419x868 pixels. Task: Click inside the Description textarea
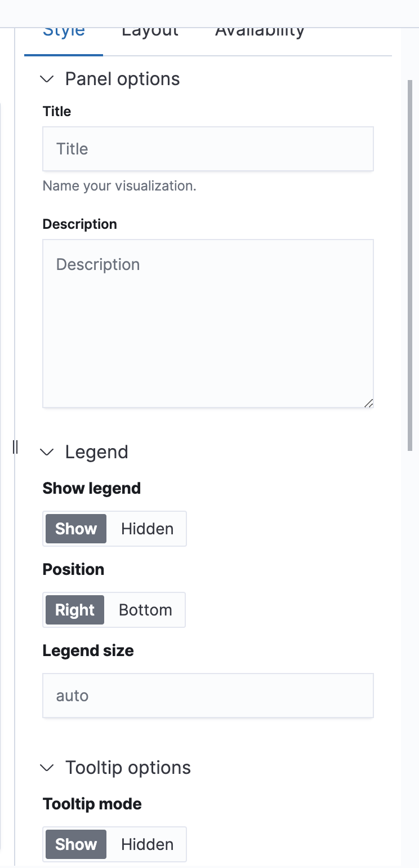coord(208,321)
